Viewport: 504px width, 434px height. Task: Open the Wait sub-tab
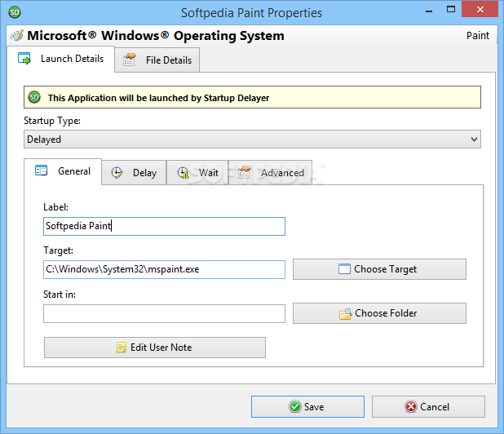pyautogui.click(x=197, y=173)
